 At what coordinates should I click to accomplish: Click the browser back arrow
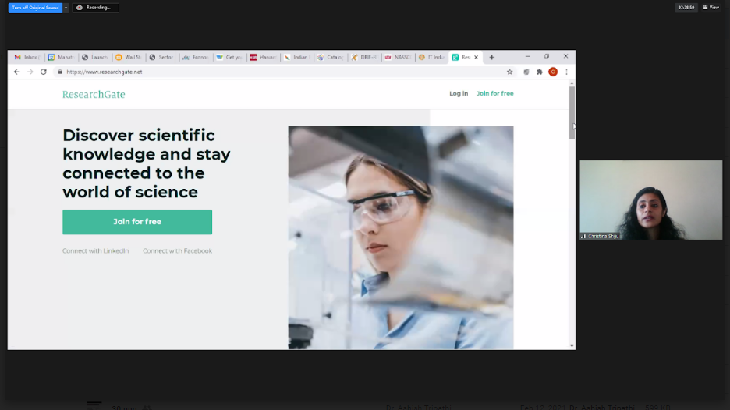pyautogui.click(x=17, y=72)
